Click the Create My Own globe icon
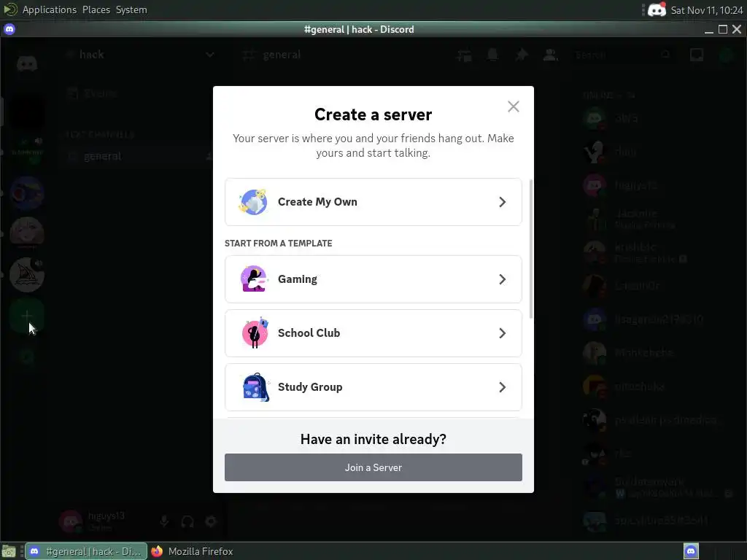 (x=253, y=202)
